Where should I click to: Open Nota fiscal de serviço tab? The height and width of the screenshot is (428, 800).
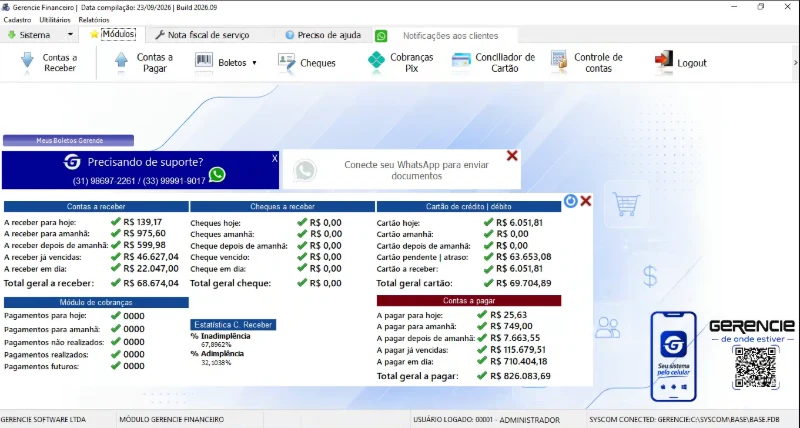(x=203, y=35)
